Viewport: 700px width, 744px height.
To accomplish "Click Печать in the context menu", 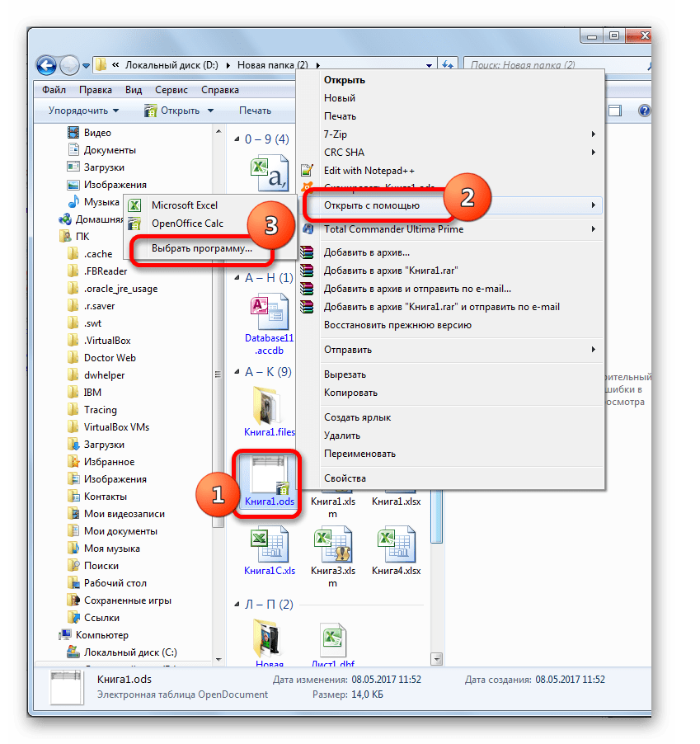I will (x=340, y=116).
